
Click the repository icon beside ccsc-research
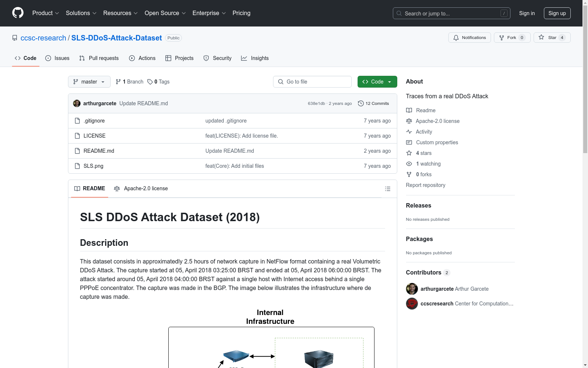tap(15, 38)
